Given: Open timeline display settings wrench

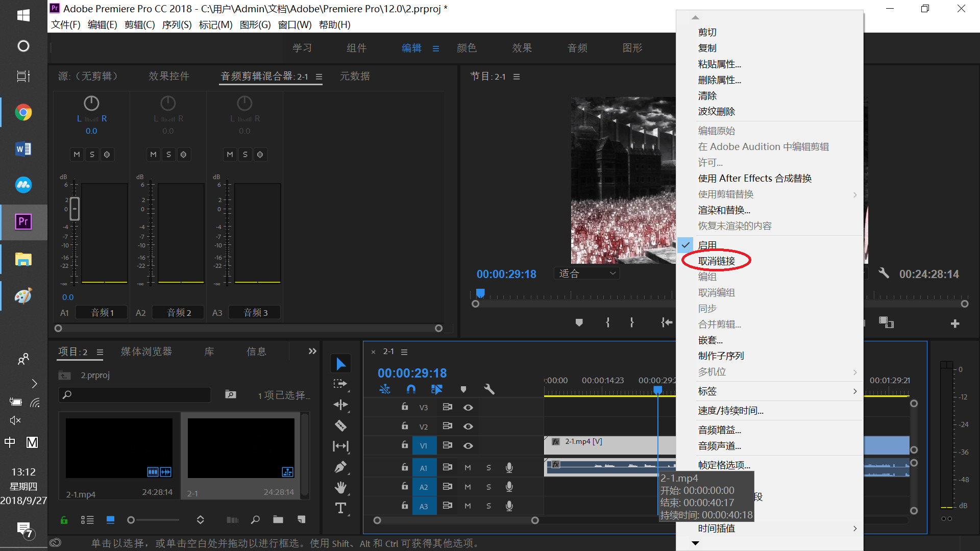Looking at the screenshot, I should pyautogui.click(x=489, y=389).
